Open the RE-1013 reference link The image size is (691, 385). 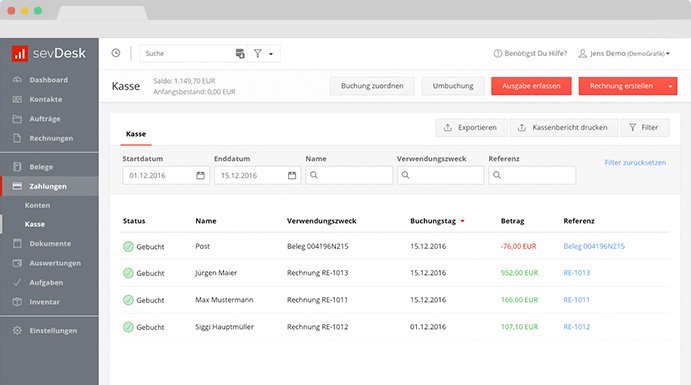pos(576,273)
